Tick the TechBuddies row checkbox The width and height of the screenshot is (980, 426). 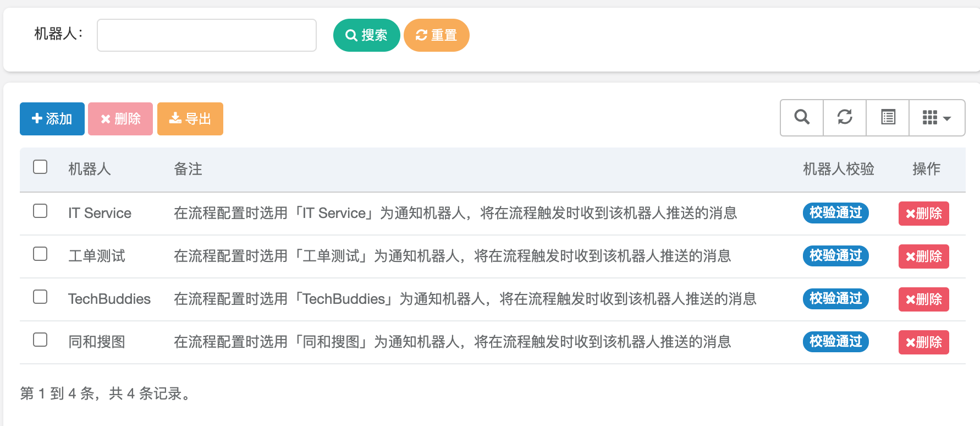coord(40,297)
